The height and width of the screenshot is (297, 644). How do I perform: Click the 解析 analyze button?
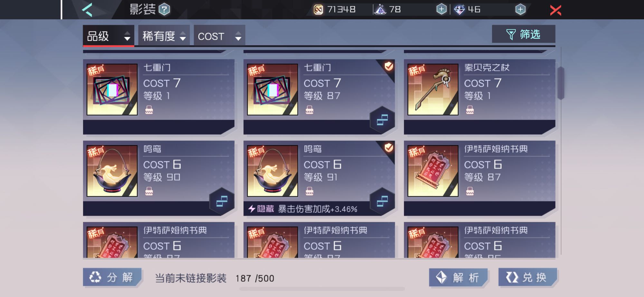(458, 277)
